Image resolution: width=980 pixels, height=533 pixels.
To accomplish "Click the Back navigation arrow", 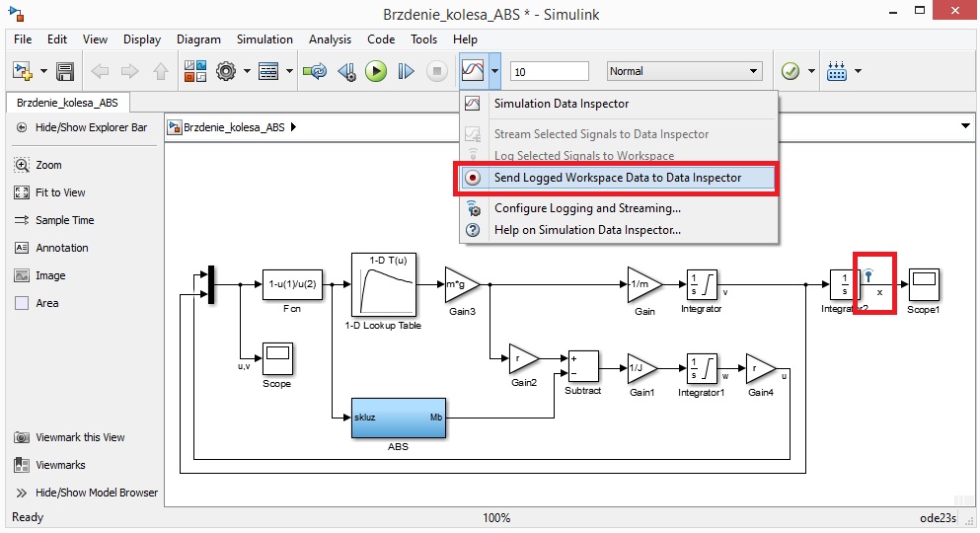I will (100, 71).
